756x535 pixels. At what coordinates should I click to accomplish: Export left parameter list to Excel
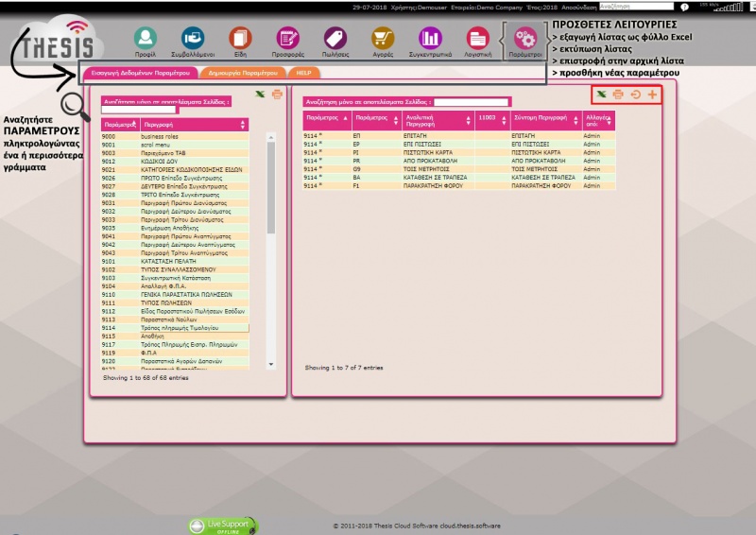coord(260,95)
